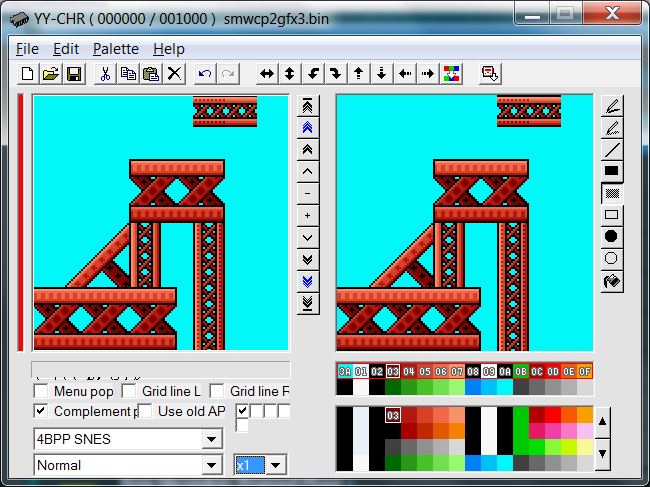Select palette entry 0B green swatch

point(521,371)
